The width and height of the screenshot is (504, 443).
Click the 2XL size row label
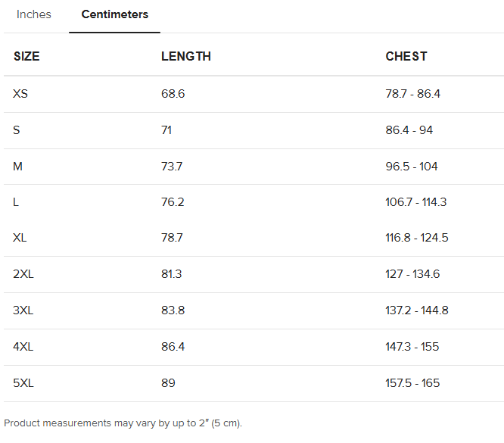point(23,274)
